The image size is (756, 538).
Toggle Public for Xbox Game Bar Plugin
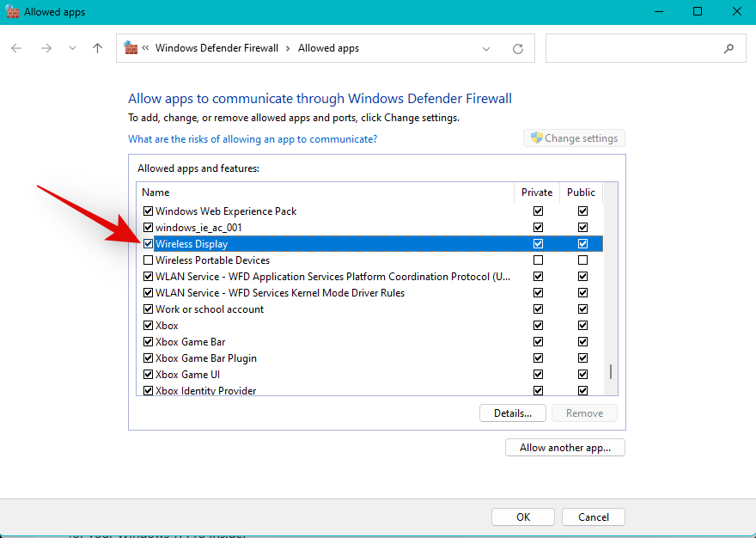click(x=583, y=358)
